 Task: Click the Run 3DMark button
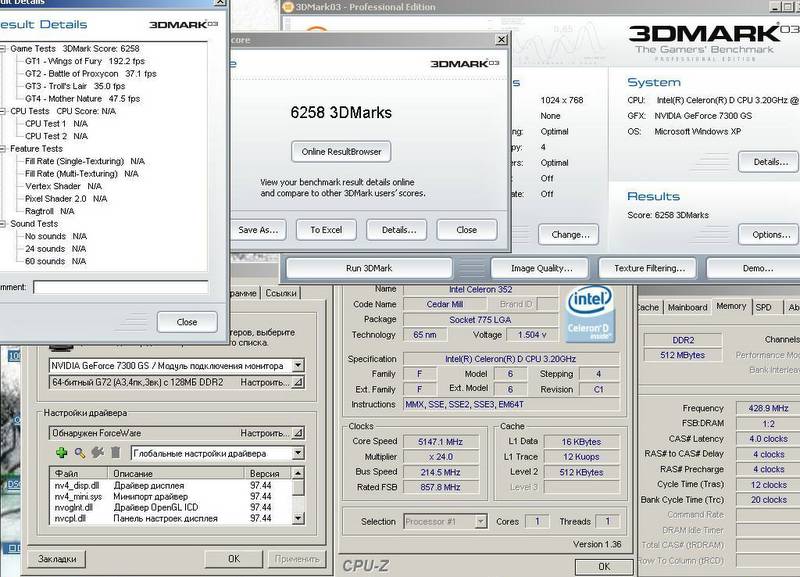click(x=369, y=268)
